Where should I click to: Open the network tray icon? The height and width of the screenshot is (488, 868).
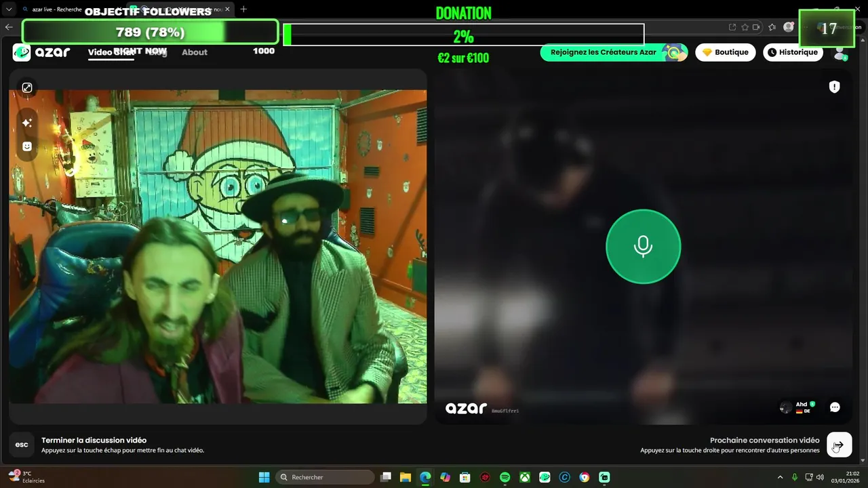coord(809,477)
